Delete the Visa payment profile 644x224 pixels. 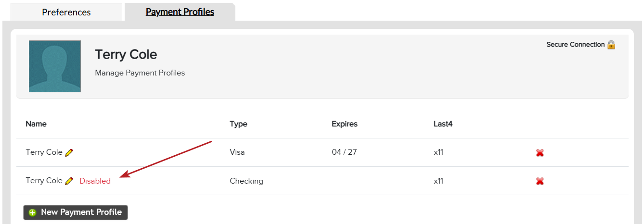tap(540, 153)
